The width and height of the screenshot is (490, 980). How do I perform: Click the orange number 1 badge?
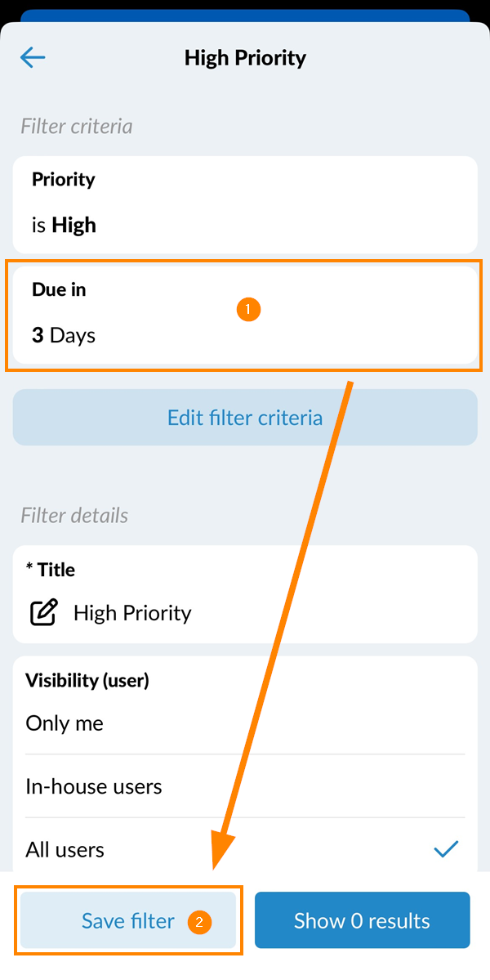pos(247,310)
